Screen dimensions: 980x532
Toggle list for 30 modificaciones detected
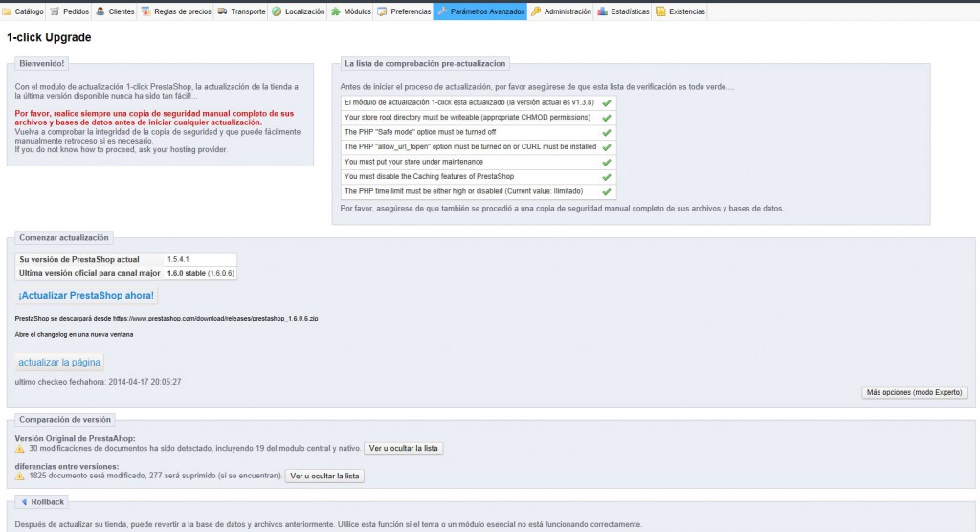point(403,448)
